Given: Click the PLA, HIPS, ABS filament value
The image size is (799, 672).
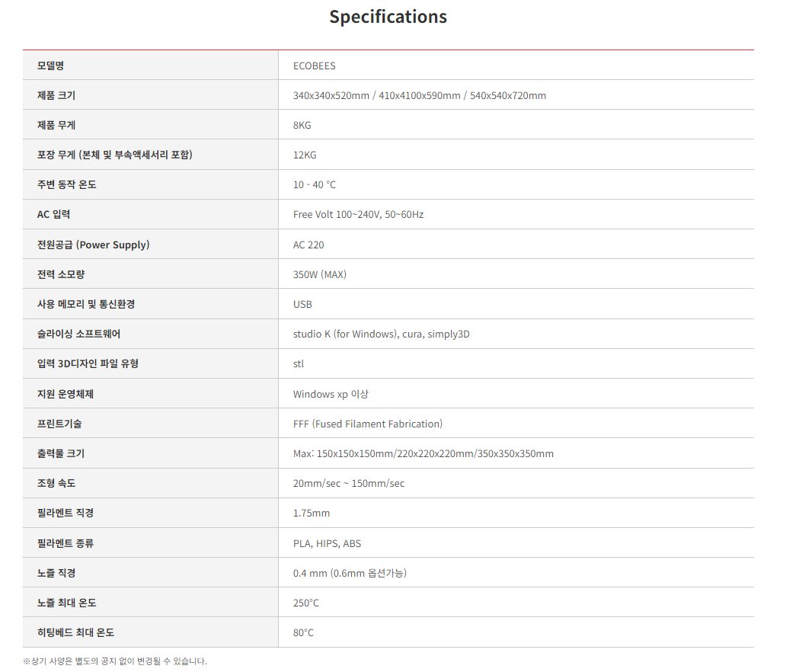Looking at the screenshot, I should [327, 543].
